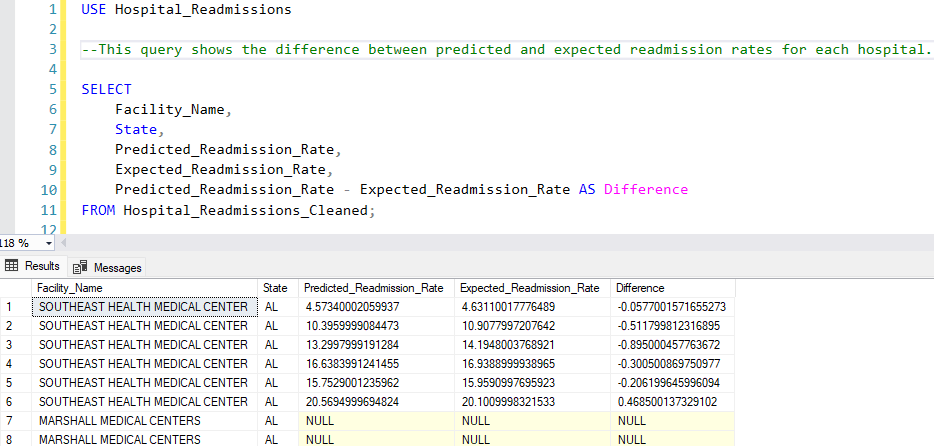Click the NULL Predicted cell in row 7
The height and width of the screenshot is (446, 934).
pos(376,420)
